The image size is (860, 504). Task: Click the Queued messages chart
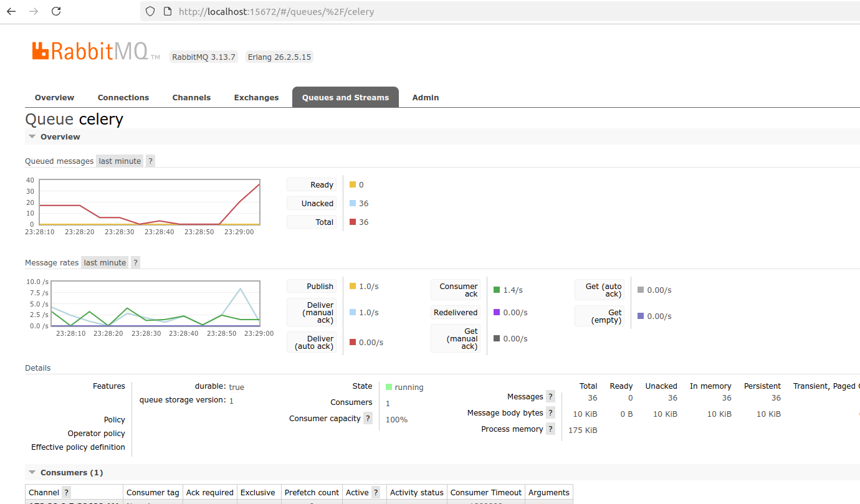pos(150,202)
